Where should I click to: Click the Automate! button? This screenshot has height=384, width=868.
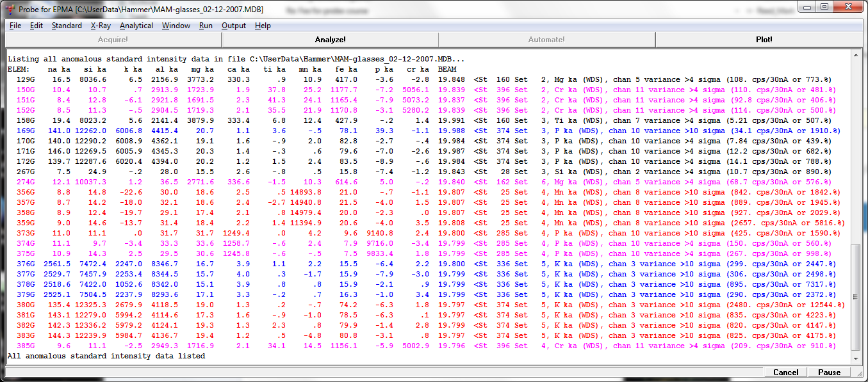546,40
